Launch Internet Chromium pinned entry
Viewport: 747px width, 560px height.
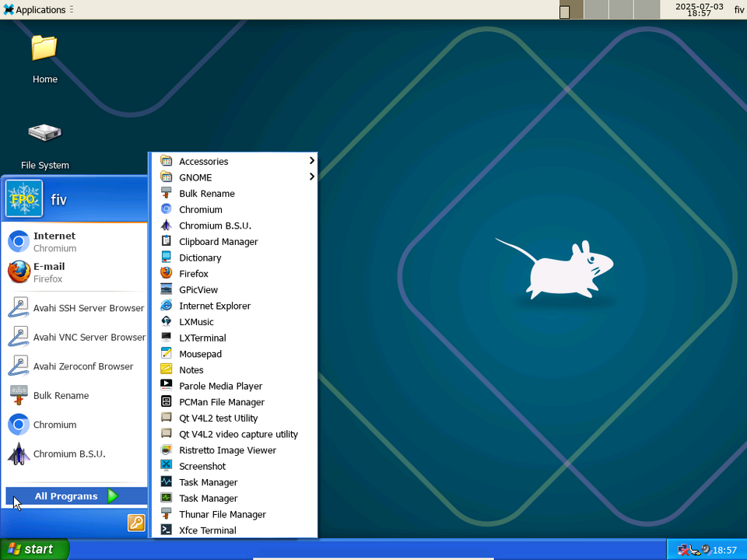coord(54,242)
